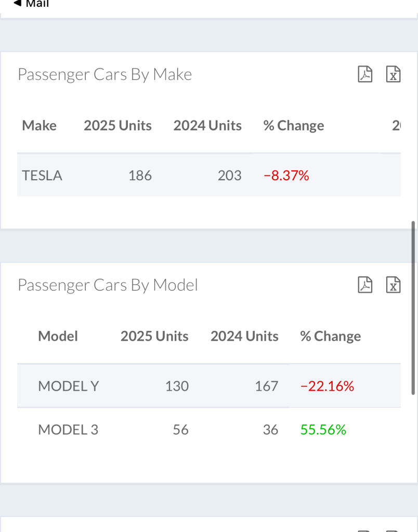Download Passenger Cars By Model PDF
This screenshot has width=418, height=532.
(x=365, y=285)
